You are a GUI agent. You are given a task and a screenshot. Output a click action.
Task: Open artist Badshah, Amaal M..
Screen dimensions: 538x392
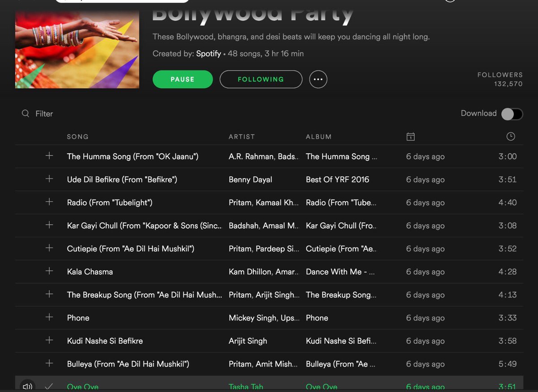(264, 226)
